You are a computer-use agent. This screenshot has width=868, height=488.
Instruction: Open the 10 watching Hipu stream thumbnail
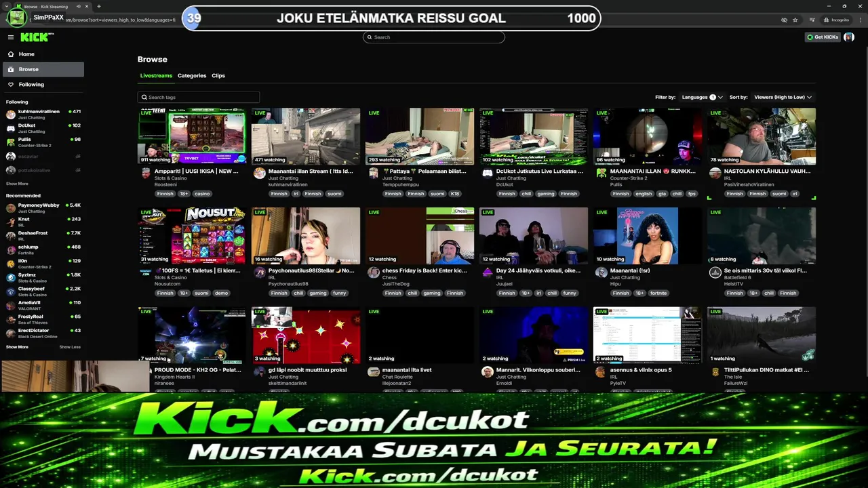coord(648,236)
